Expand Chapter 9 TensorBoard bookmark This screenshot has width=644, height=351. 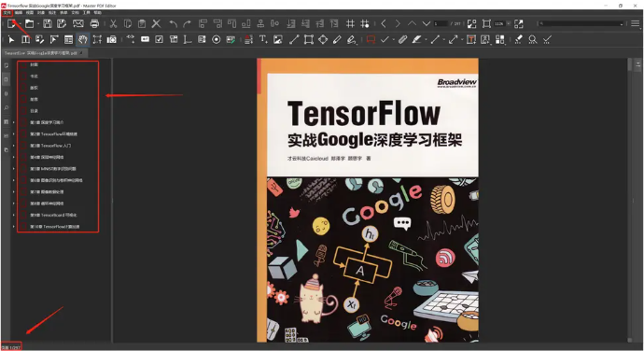click(x=14, y=215)
